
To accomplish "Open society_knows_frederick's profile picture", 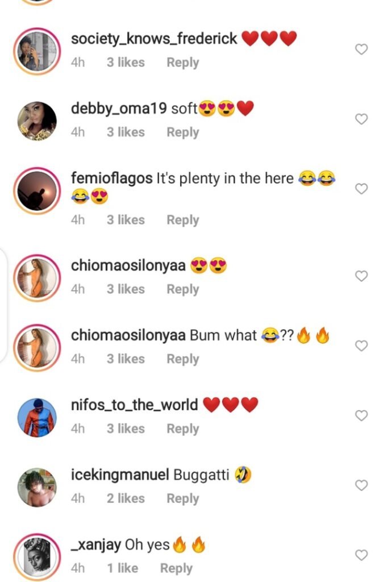I will click(37, 51).
